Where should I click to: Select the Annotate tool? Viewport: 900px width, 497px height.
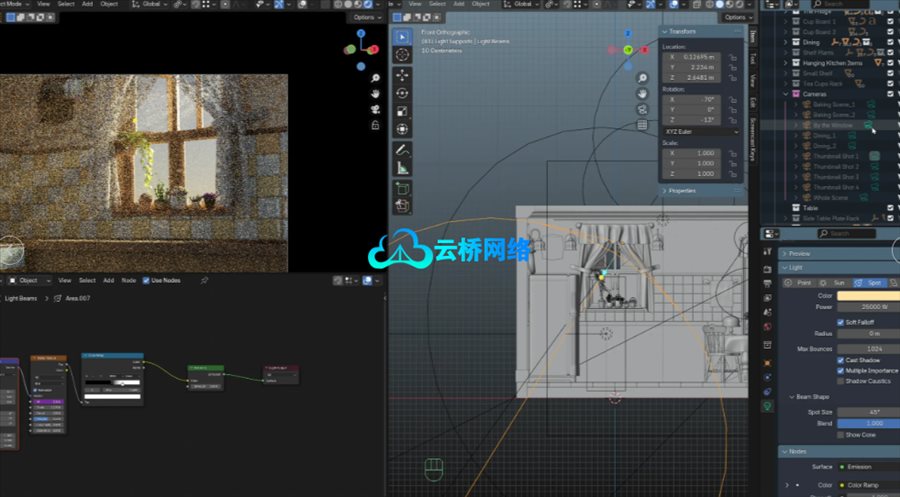pyautogui.click(x=402, y=149)
